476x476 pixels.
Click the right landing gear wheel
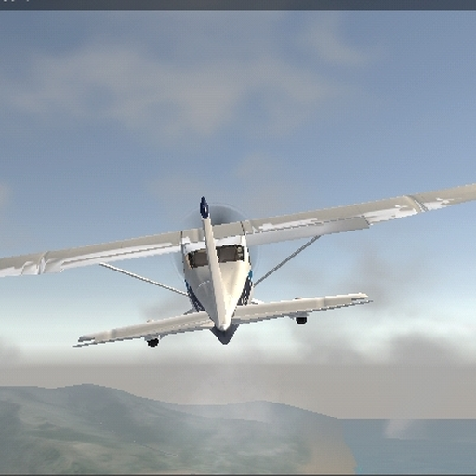click(301, 320)
